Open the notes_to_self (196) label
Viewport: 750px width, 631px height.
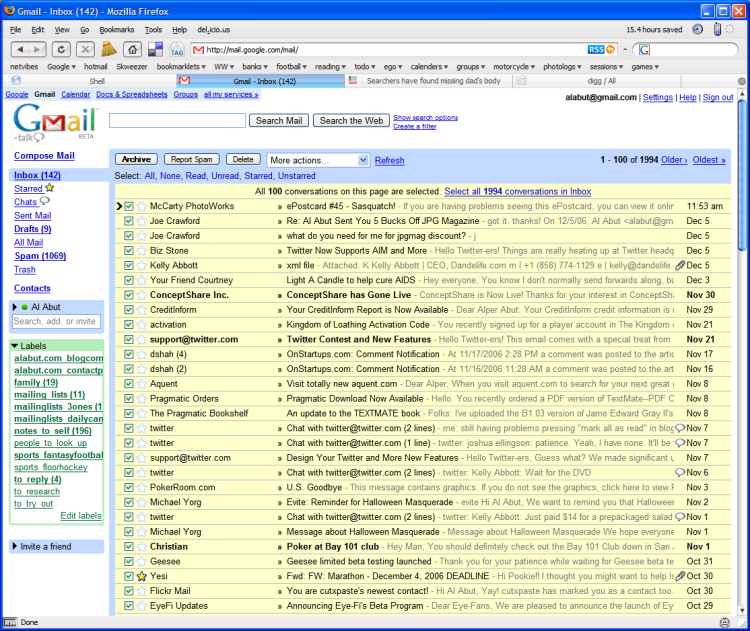(53, 431)
